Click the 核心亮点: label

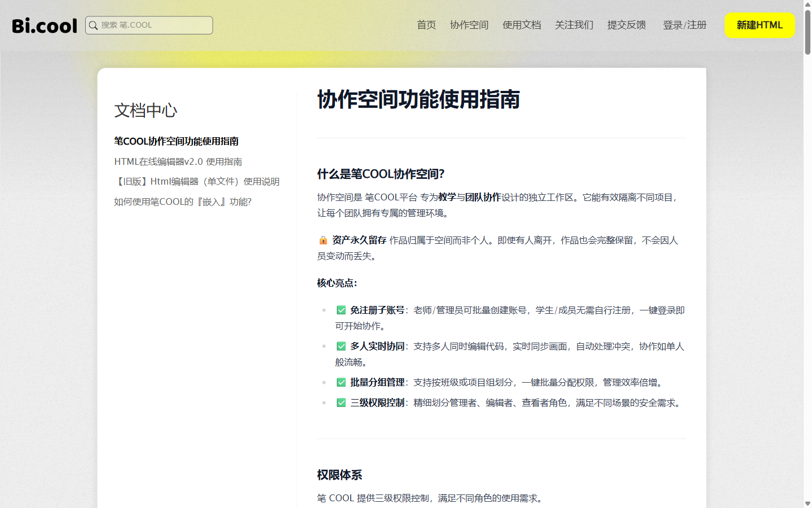(x=337, y=283)
